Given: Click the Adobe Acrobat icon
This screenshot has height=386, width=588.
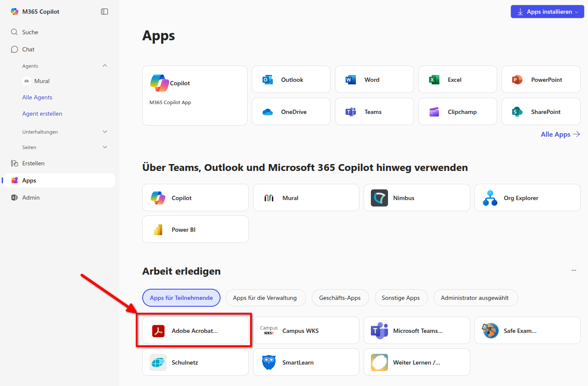Looking at the screenshot, I should click(x=158, y=331).
